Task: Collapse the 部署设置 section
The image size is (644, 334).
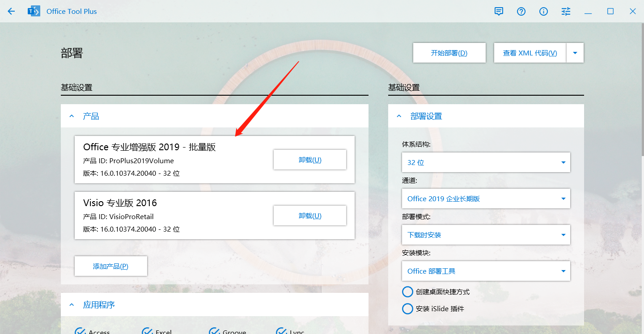Action: coord(399,116)
